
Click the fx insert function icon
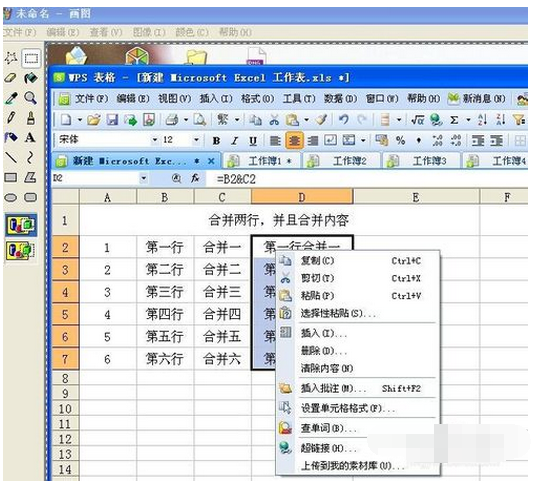(x=196, y=178)
